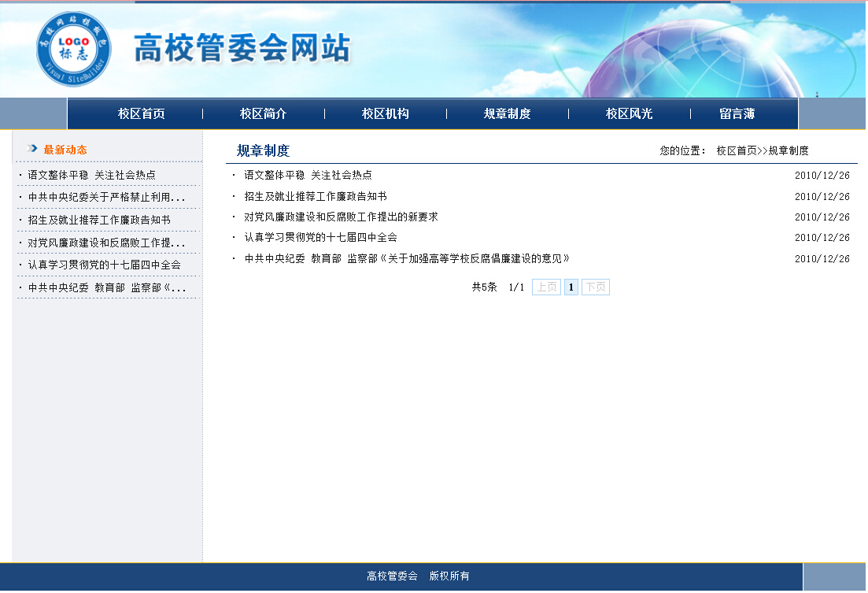Select sidebar link 认真学习贯彻党的十七届四中全会
868x593 pixels.
coord(104,265)
